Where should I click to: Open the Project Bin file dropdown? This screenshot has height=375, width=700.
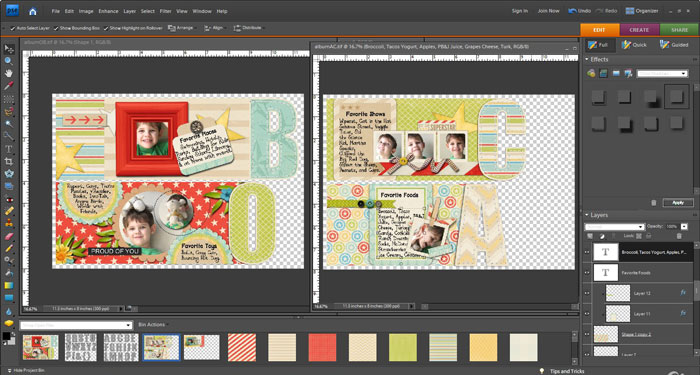point(76,325)
